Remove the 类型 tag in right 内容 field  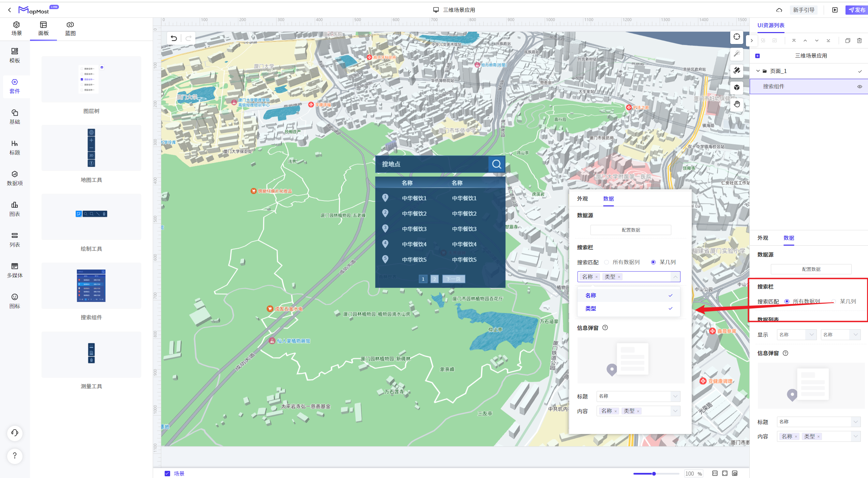coord(818,437)
